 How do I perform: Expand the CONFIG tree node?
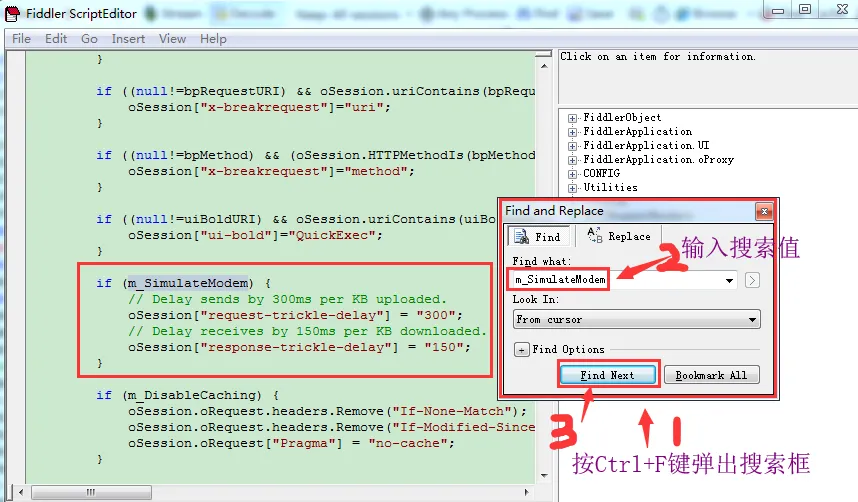point(572,174)
